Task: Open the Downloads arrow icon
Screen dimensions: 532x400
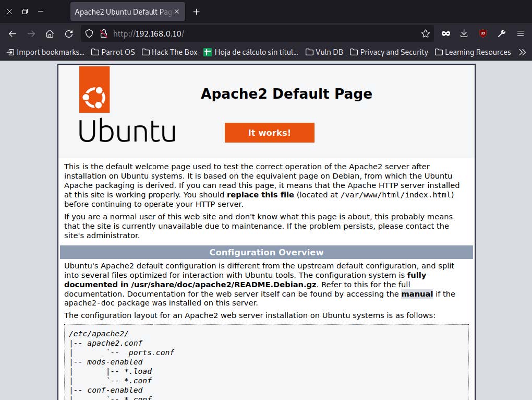Action: 464,33
